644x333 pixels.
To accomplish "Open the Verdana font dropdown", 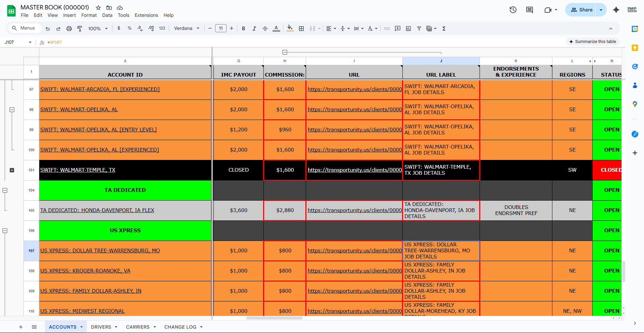I will pyautogui.click(x=187, y=29).
